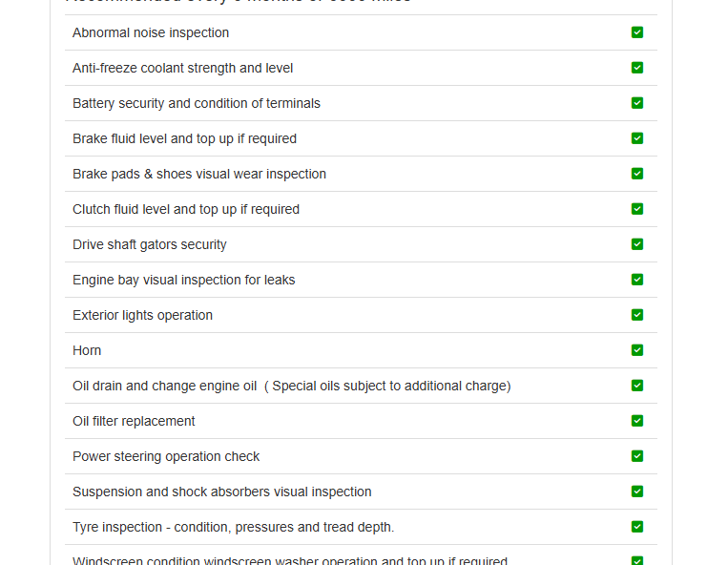This screenshot has height=565, width=728.
Task: Toggle the Anti-freeze coolant strength checkmark
Action: pos(637,68)
